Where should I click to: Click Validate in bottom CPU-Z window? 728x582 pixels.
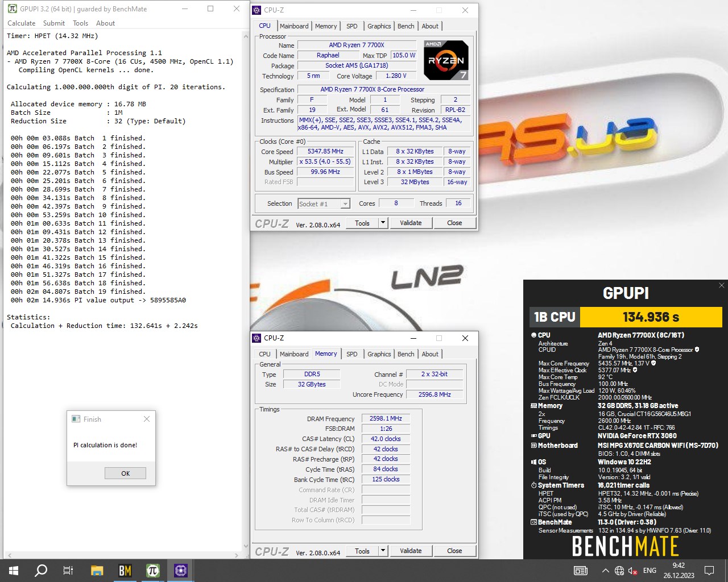click(411, 551)
